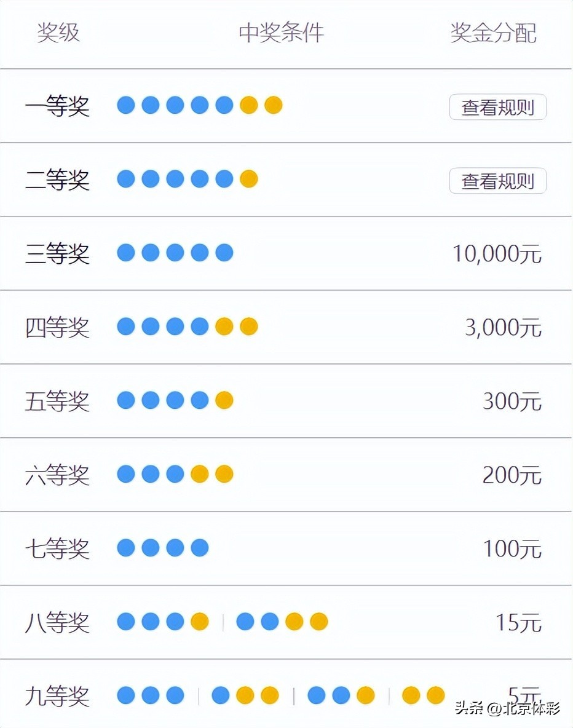The height and width of the screenshot is (728, 573).
Task: Click the 奖级 column header
Action: [58, 33]
